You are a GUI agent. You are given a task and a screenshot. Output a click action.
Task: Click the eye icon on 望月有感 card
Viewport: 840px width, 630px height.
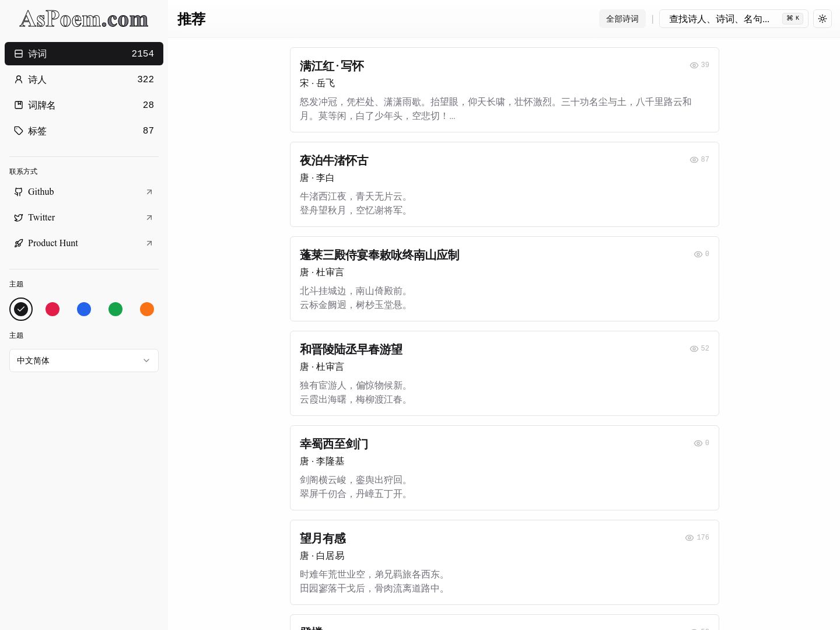coord(689,538)
